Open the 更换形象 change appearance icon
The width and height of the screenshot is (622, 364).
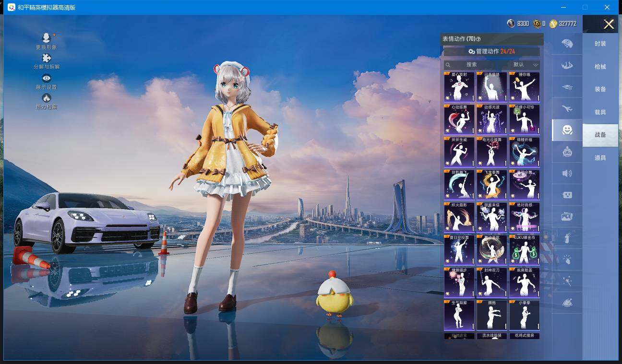pyautogui.click(x=46, y=38)
